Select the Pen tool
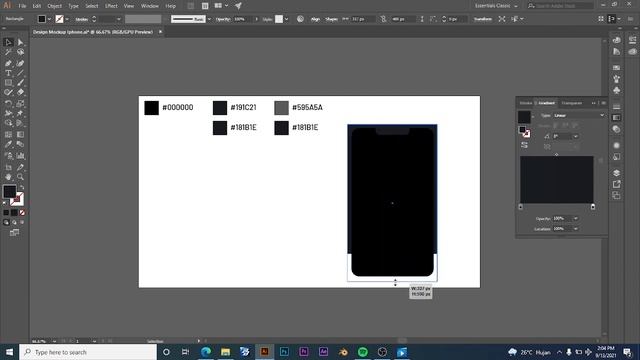The image size is (640, 360). pyautogui.click(x=8, y=63)
